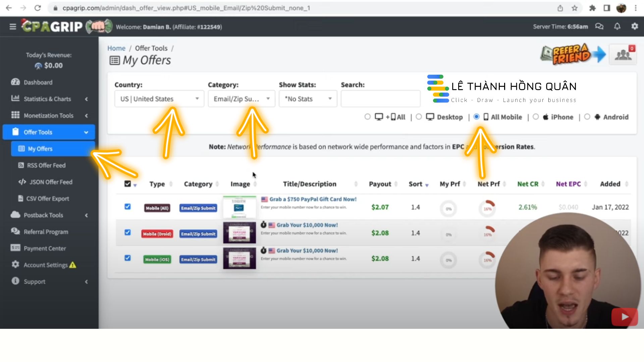Click the Net Prf gauge on the first offer

click(x=487, y=208)
